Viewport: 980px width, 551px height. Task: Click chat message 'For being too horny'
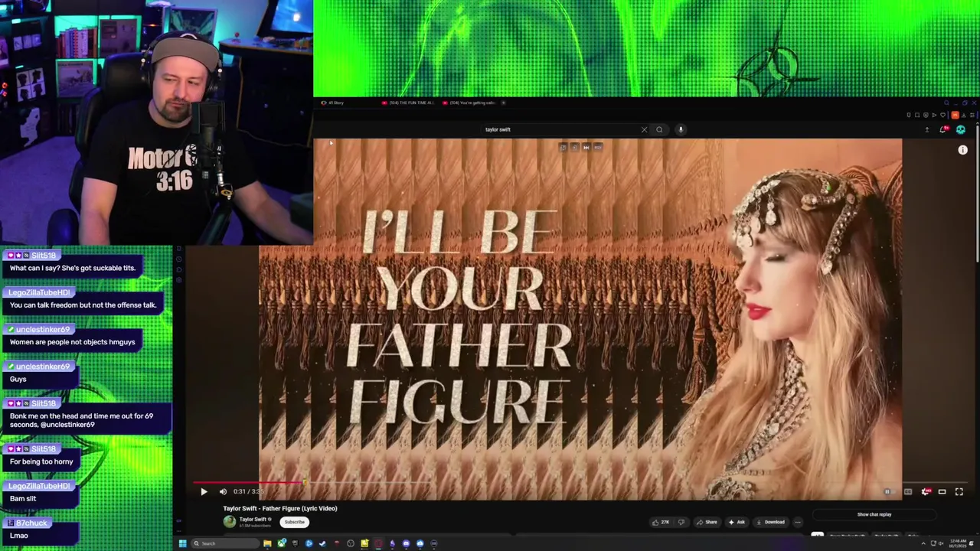pos(41,461)
